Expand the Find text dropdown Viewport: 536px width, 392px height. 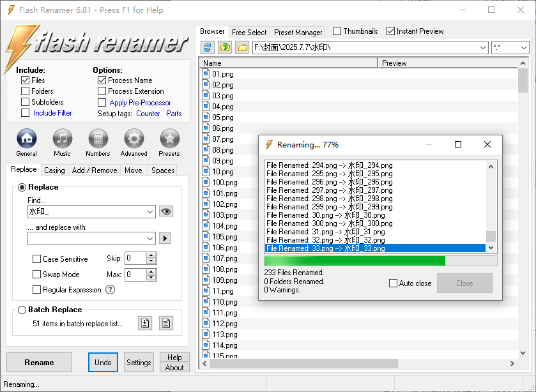click(x=150, y=211)
